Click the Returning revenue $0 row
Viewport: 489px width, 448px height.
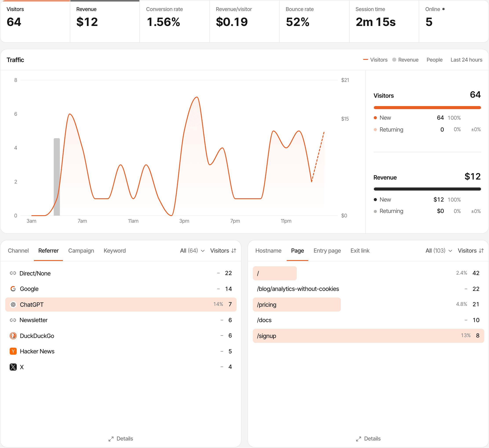click(x=427, y=211)
